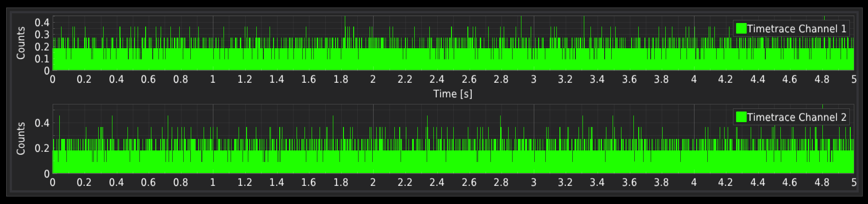Click the 0.3 tick on Channel 1 counts axis
Image resolution: width=868 pixels, height=204 pixels.
[42, 35]
